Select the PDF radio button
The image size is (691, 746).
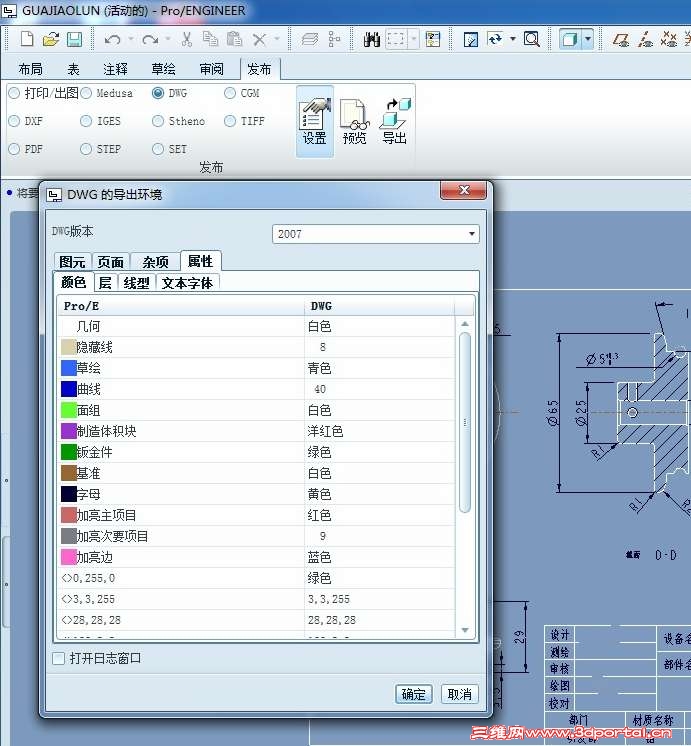click(14, 149)
